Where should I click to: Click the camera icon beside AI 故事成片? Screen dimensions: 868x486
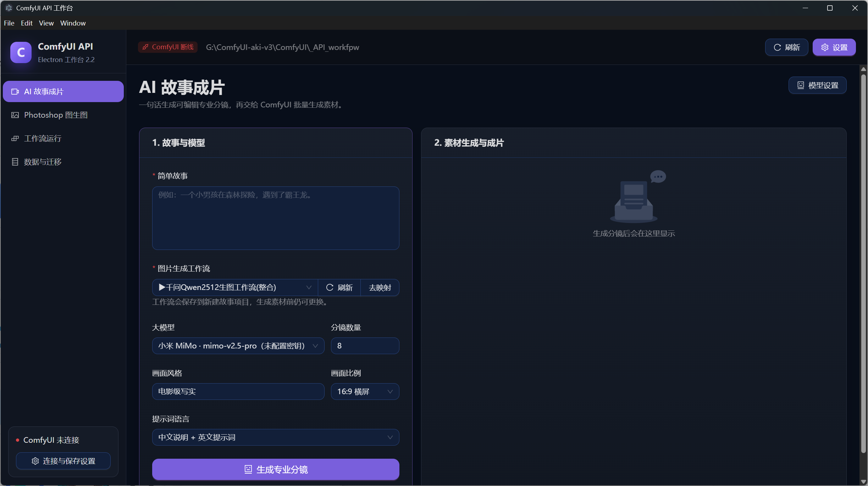coord(15,92)
